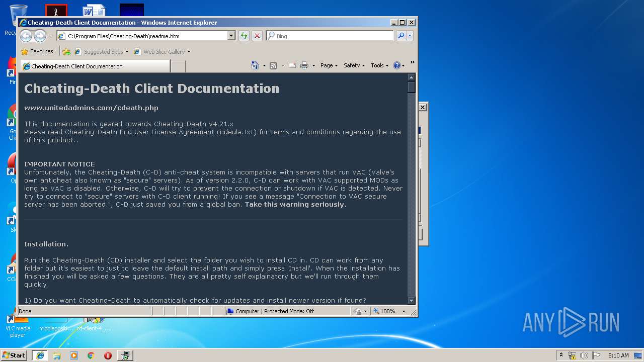Expand the Print options dropdown arrow
644x362 pixels.
click(x=313, y=65)
